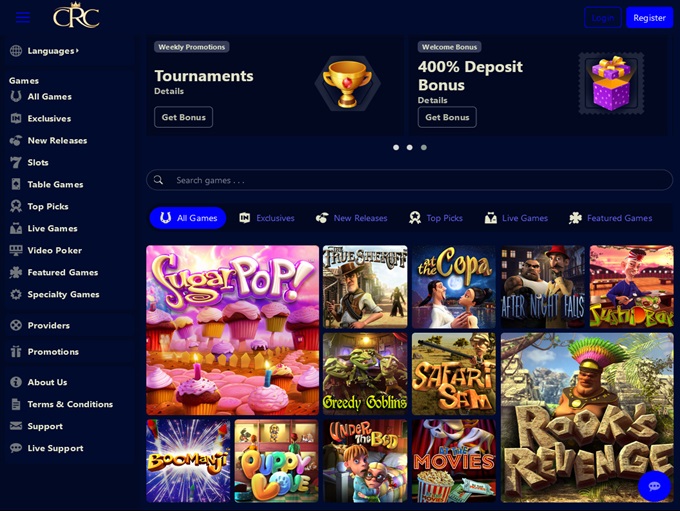Screen dimensions: 680x511
Task: Click the Providers icon
Action: [x=16, y=325]
